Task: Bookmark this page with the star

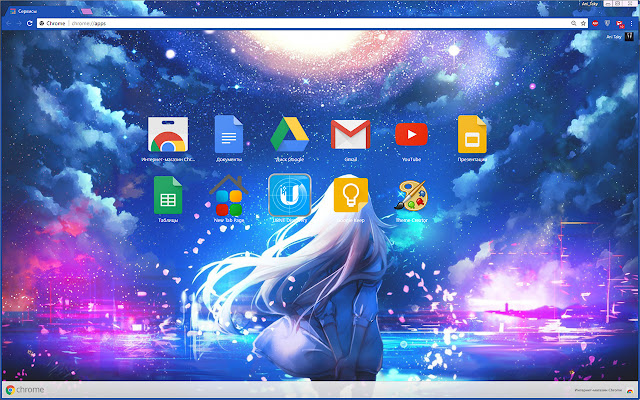Action: click(584, 23)
